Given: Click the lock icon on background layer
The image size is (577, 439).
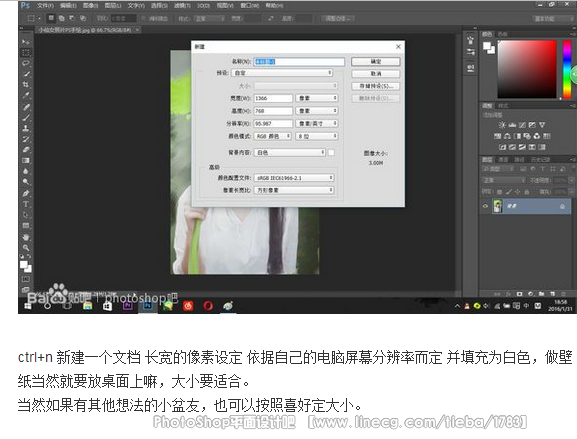Looking at the screenshot, I should point(562,206).
